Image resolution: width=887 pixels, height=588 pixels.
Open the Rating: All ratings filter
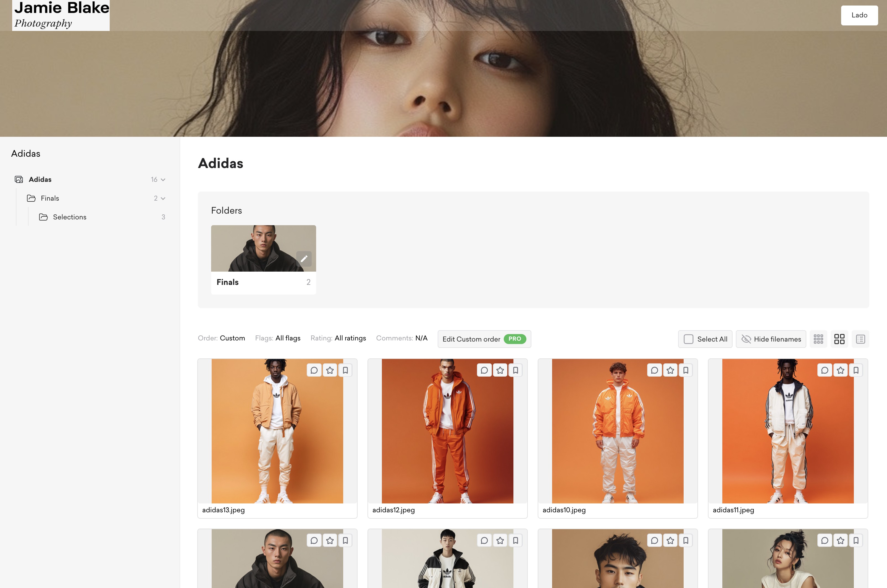coord(338,338)
